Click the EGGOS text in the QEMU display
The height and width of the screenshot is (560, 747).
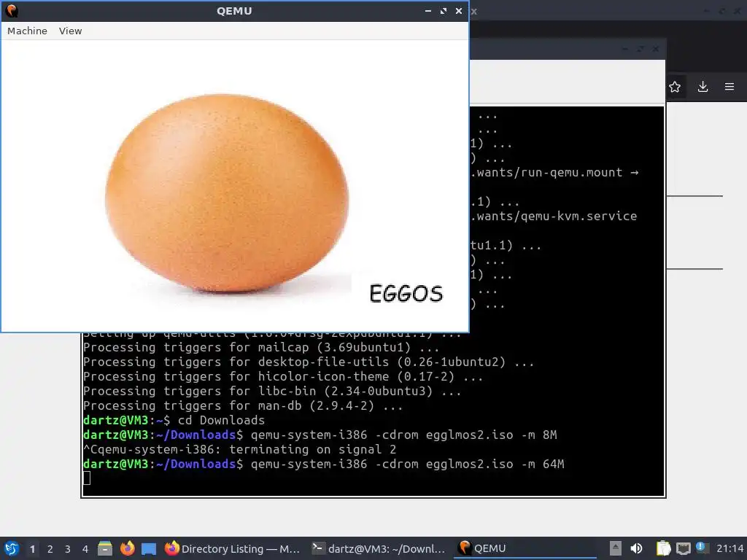pos(406,293)
